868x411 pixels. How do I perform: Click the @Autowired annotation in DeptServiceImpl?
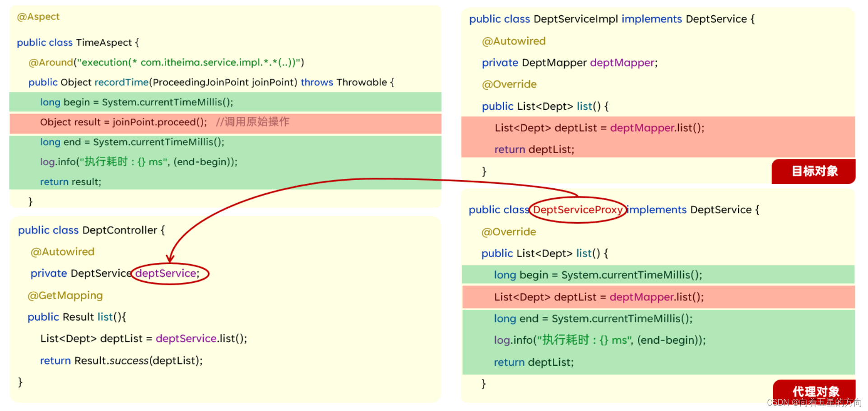[514, 41]
